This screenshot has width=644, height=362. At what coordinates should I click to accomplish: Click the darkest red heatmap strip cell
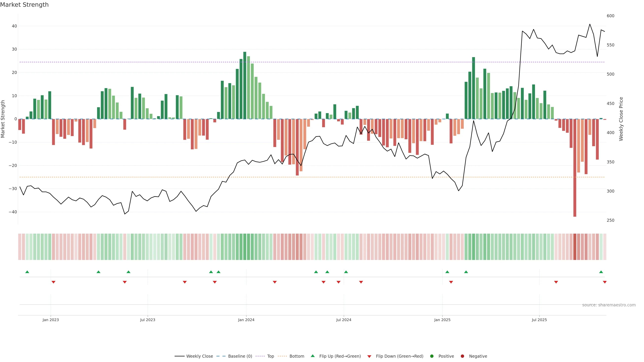coord(575,247)
